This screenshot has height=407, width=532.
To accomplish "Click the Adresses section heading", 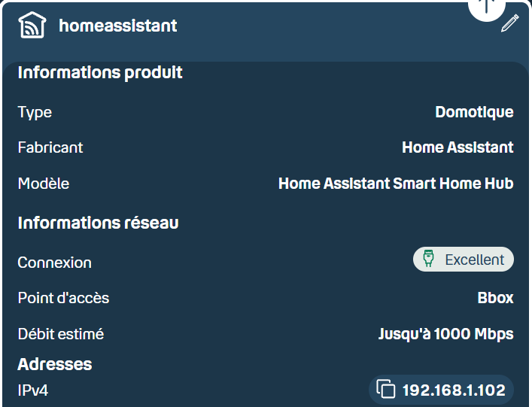I will (x=55, y=364).
